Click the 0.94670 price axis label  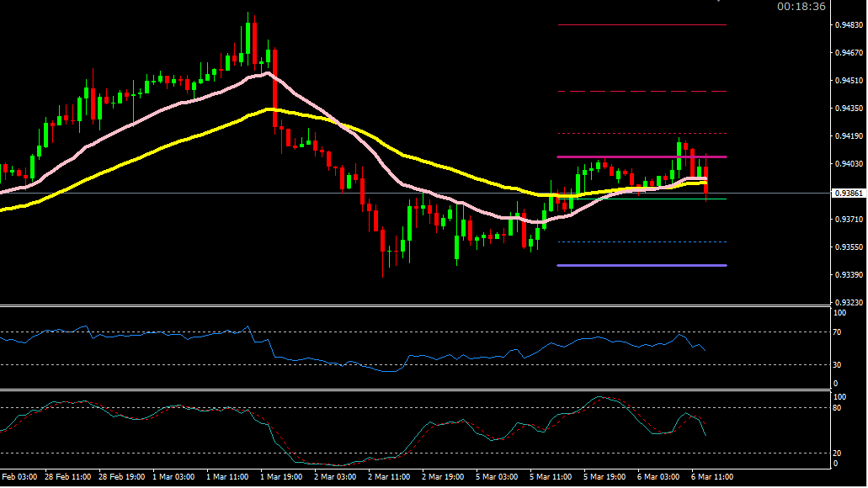pos(849,52)
